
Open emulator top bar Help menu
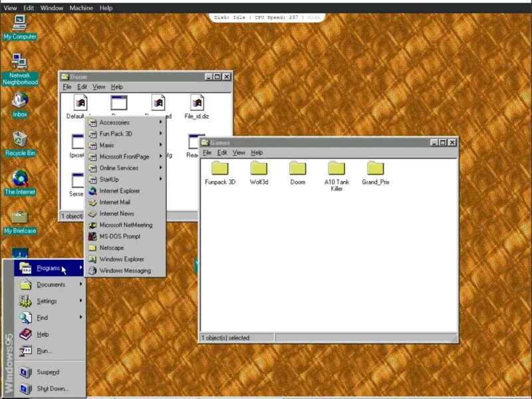106,8
